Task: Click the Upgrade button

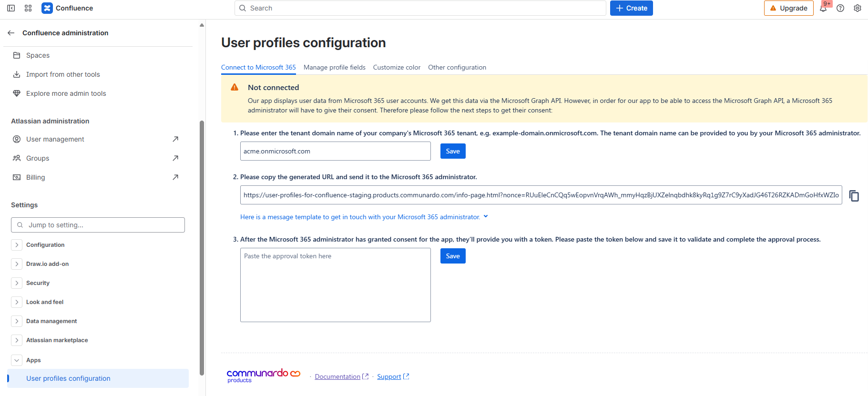Action: coord(788,8)
